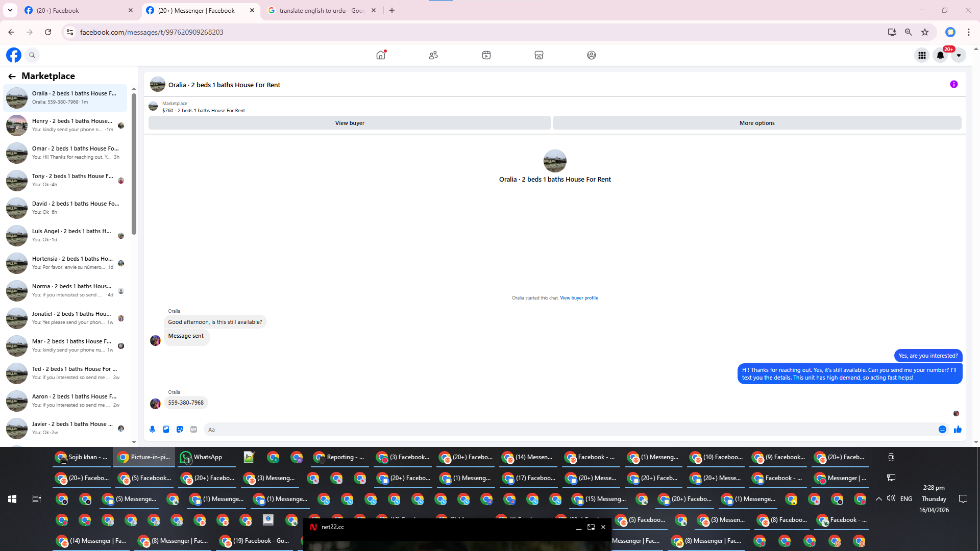Open the Windows Start menu
Image resolution: width=980 pixels, height=551 pixels.
pos(12,499)
